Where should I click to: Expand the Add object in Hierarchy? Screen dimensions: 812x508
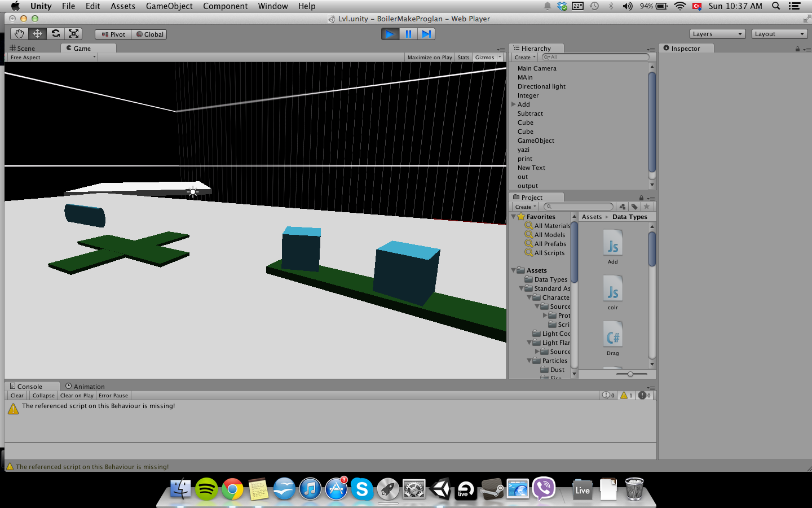tap(514, 104)
